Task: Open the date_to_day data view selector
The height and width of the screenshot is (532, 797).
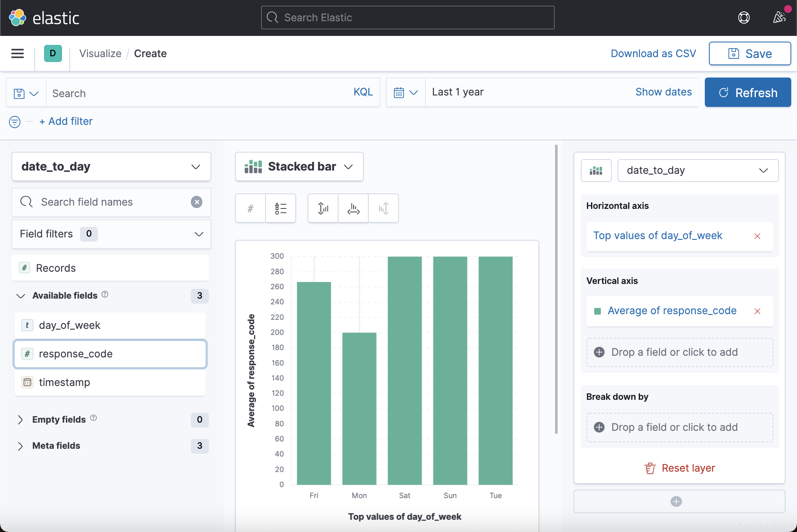Action: click(x=111, y=166)
